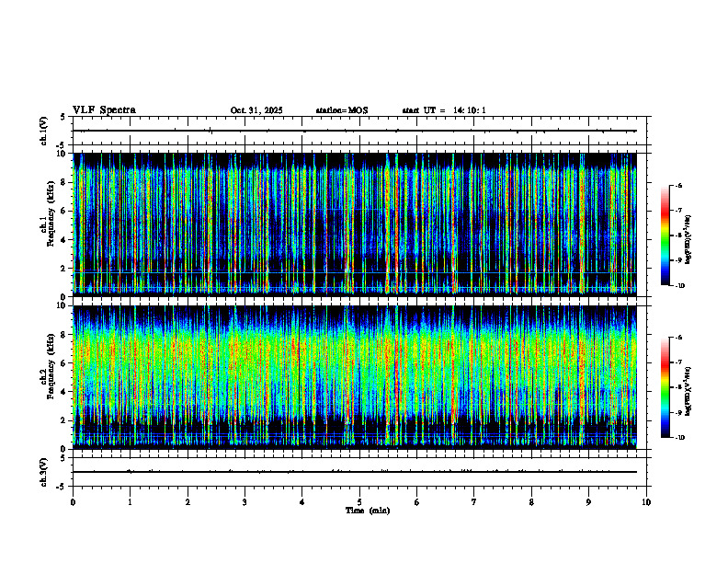Image resolution: width=728 pixels, height=563 pixels.
Task: Click the ch.1 frequency axis "2" tick label
Action: tap(64, 269)
